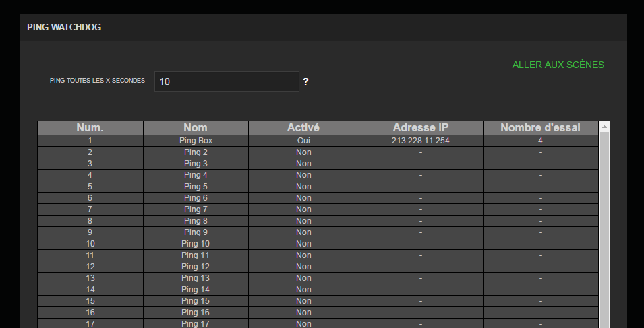The image size is (644, 328).
Task: Select row number 15 cell
Action: point(90,301)
